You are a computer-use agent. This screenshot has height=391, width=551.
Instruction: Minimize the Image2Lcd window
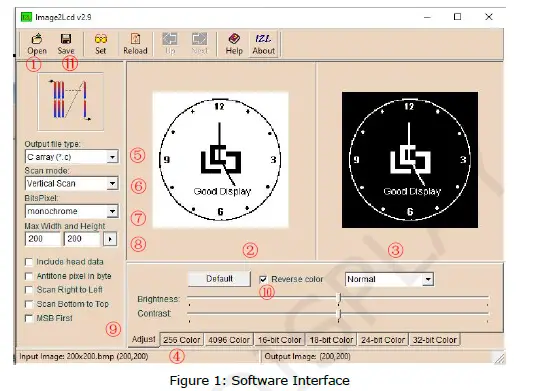click(x=427, y=17)
